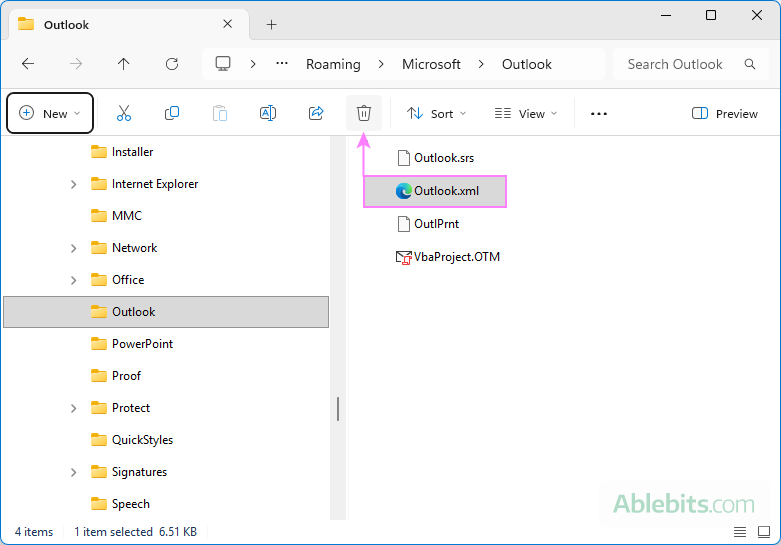781x545 pixels.
Task: Click the Share icon
Action: pos(316,114)
